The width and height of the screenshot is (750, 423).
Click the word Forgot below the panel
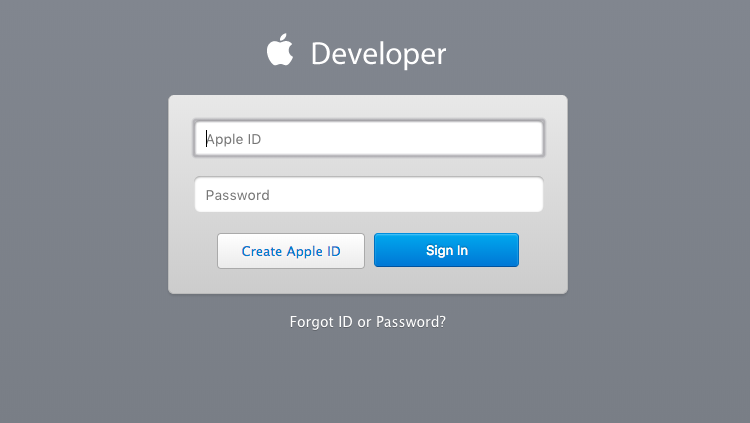coord(312,322)
